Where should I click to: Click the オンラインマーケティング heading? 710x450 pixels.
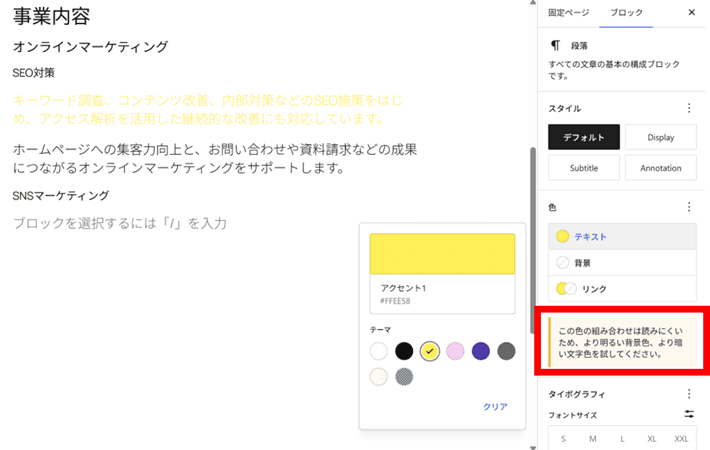point(91,47)
